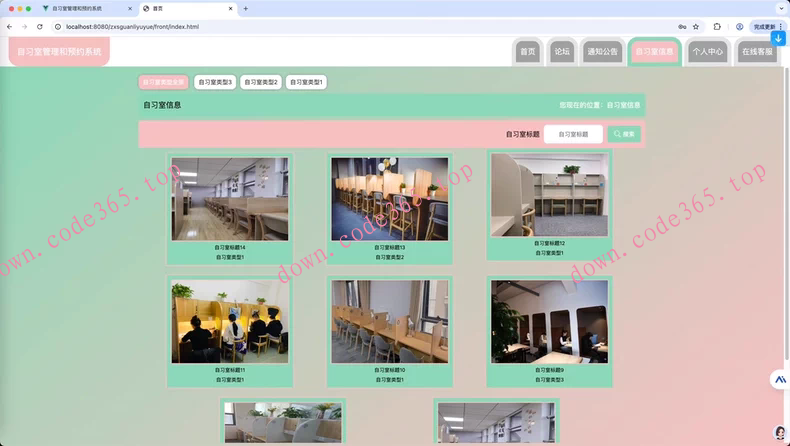790x446 pixels.
Task: Click the 自习室标题 search input field
Action: tap(573, 133)
